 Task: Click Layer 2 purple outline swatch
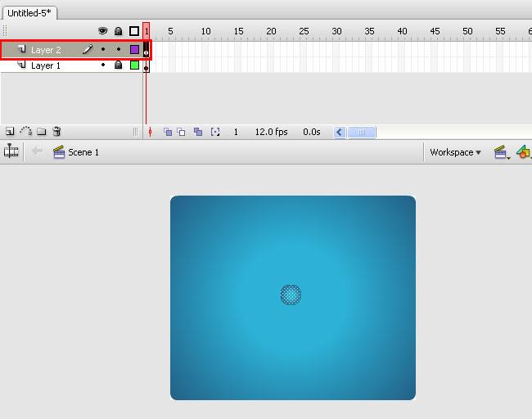tap(134, 50)
